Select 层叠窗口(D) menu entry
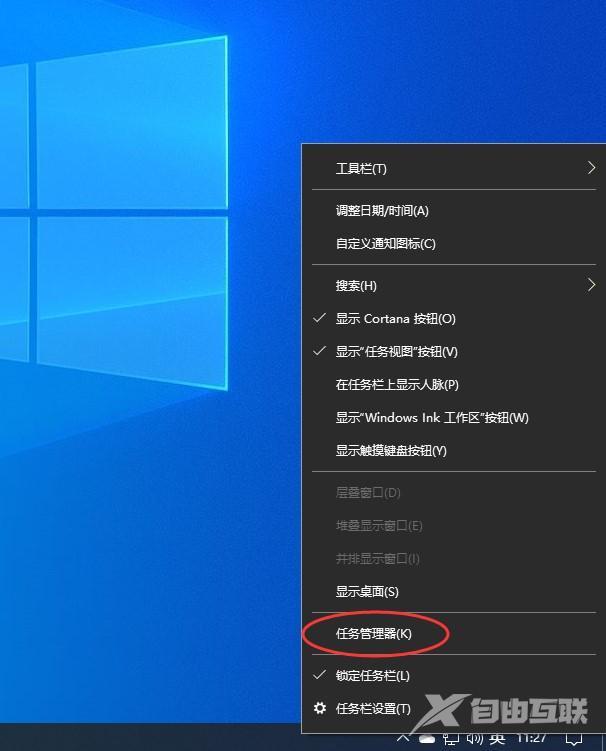 454,493
